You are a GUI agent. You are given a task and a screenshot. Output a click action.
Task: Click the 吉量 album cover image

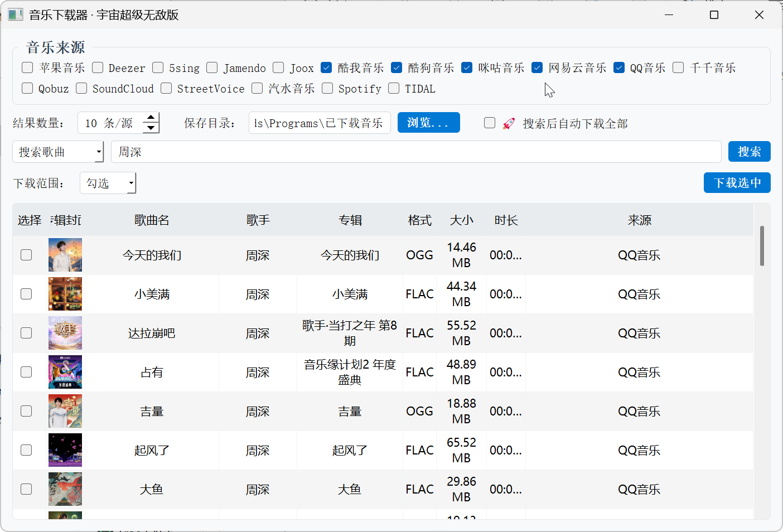tap(65, 411)
